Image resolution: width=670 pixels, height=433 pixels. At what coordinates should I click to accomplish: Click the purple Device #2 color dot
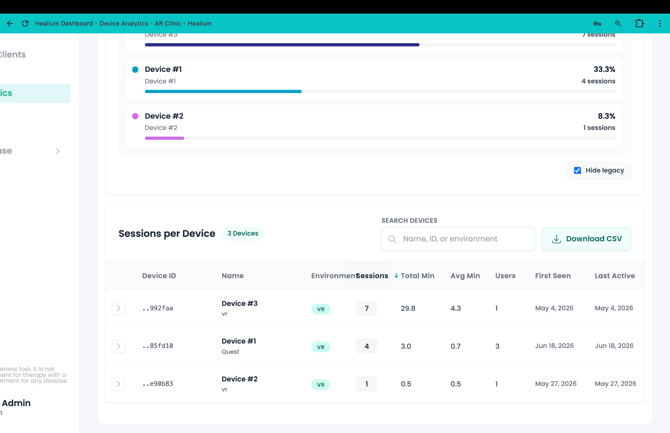[135, 116]
